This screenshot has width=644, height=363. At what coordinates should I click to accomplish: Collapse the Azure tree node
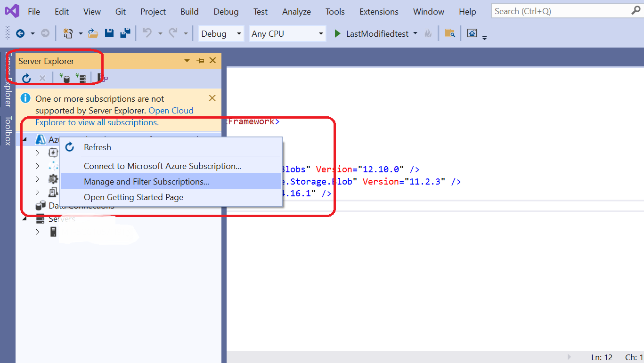(x=24, y=139)
